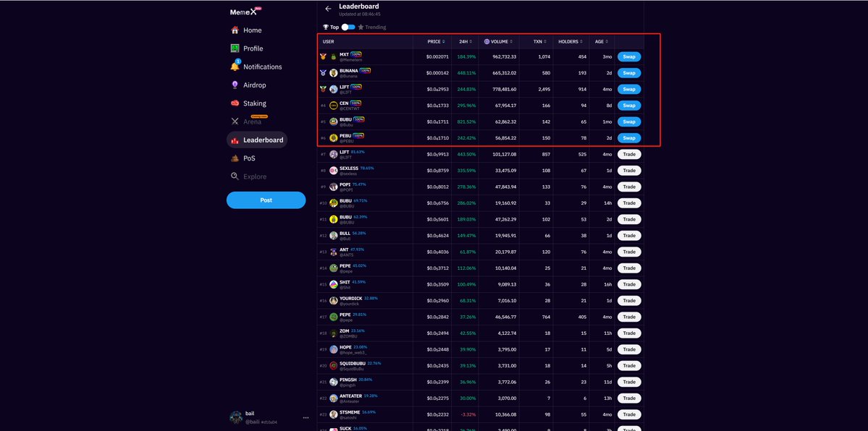The image size is (868, 431).
Task: Click the purple VOLUME currency icon
Action: (x=486, y=41)
